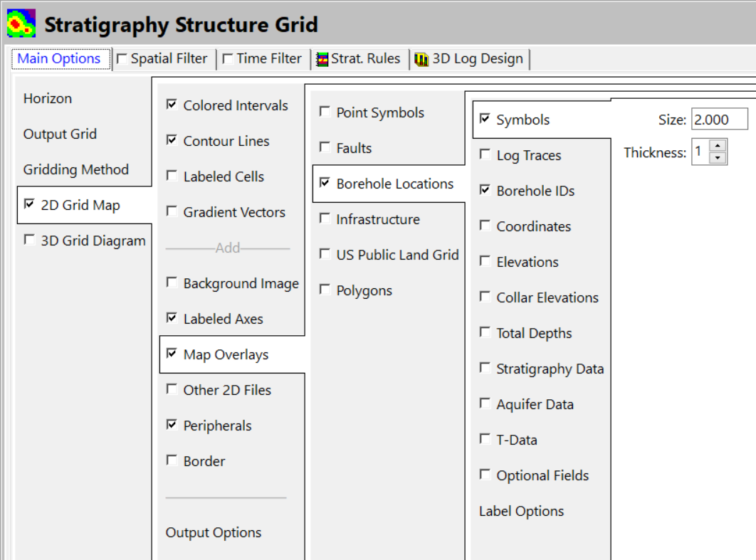Open the Label Options section

[522, 512]
